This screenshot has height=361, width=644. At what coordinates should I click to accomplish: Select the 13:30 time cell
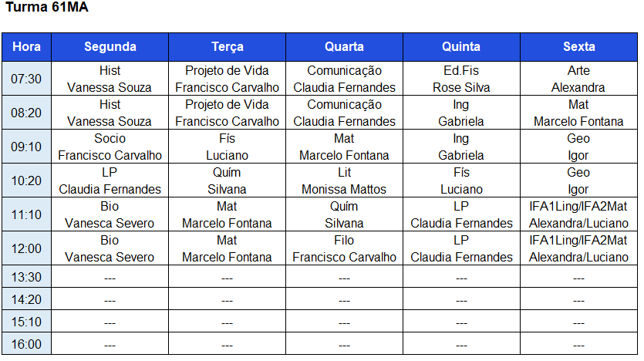[27, 278]
